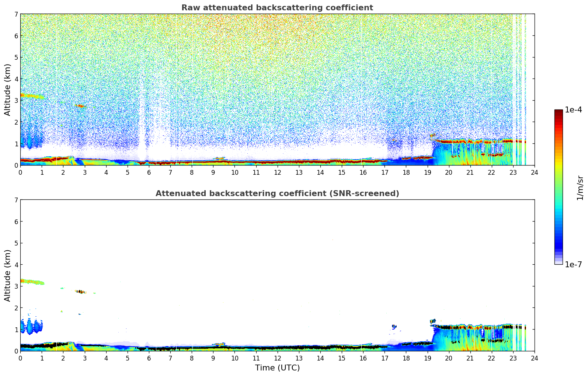Click the bottom plot's 'Altitude (km)' label
This screenshot has width=588, height=376.
[x=8, y=275]
